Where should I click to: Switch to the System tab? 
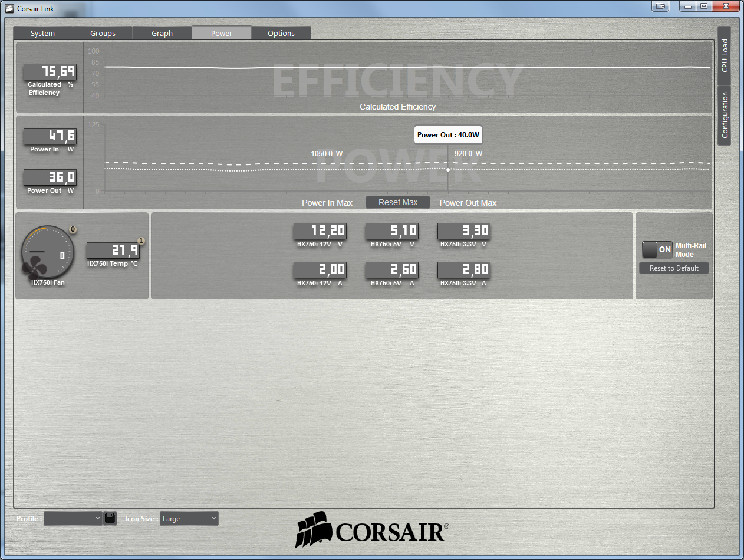(x=43, y=33)
